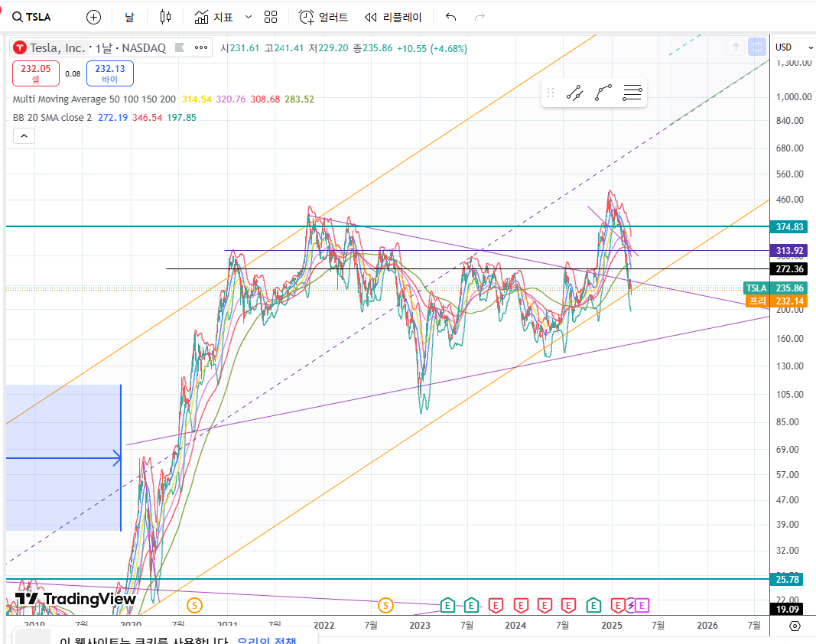The width and height of the screenshot is (816, 644).
Task: Click the 346.54 Bollinger upper value
Action: click(148, 118)
